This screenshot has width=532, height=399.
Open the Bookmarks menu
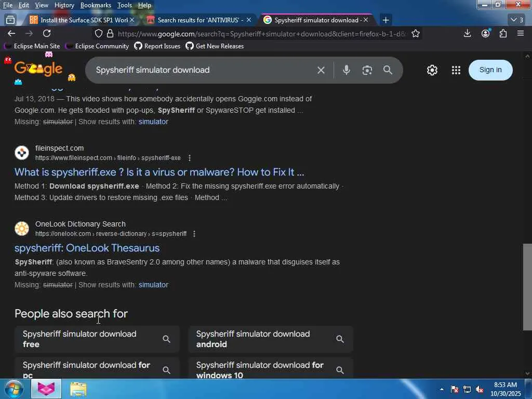96,5
